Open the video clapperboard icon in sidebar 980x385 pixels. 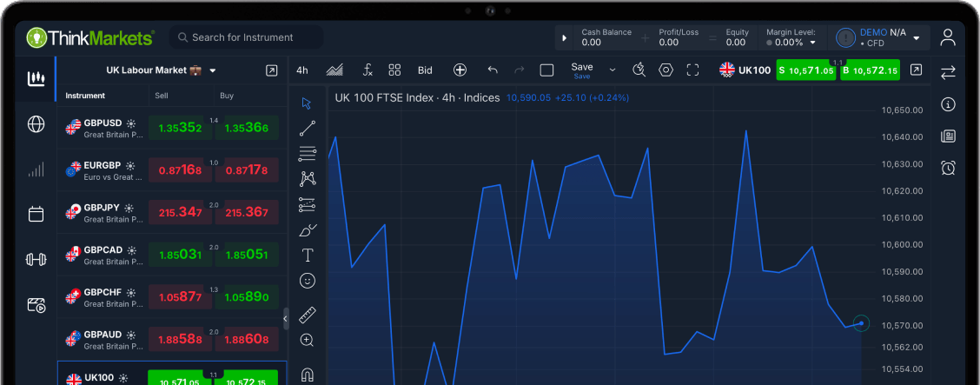click(36, 305)
